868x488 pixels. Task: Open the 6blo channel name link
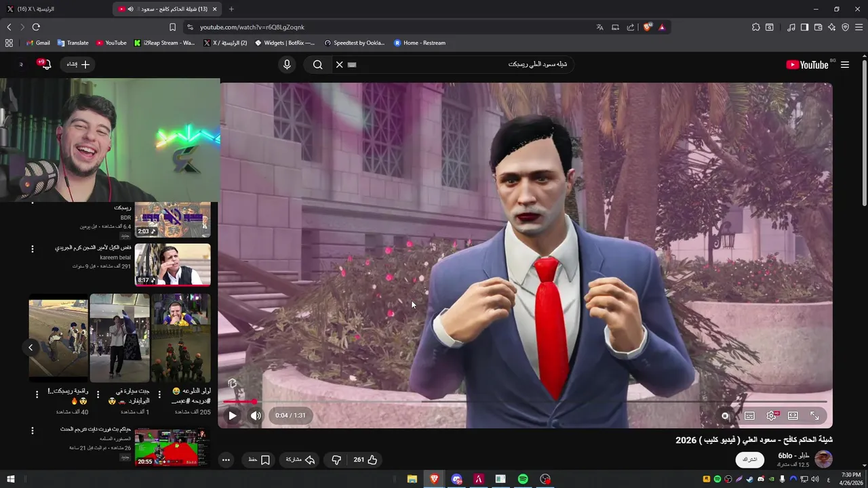793,455
